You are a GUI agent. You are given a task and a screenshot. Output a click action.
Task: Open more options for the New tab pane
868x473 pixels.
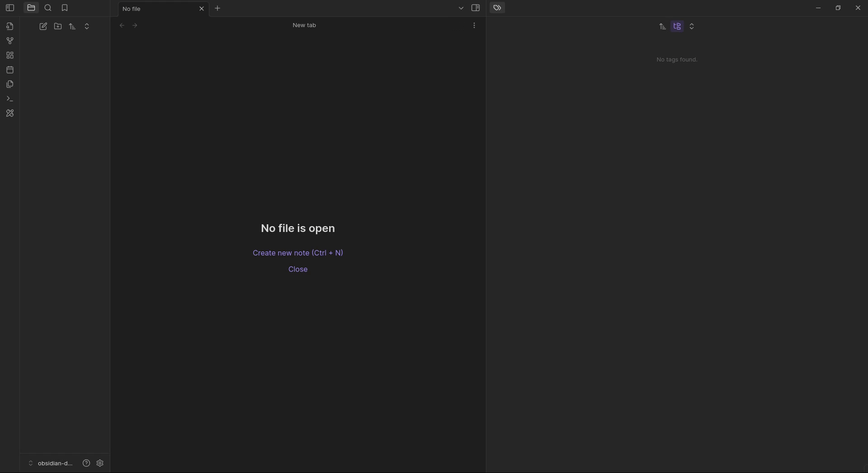474,25
